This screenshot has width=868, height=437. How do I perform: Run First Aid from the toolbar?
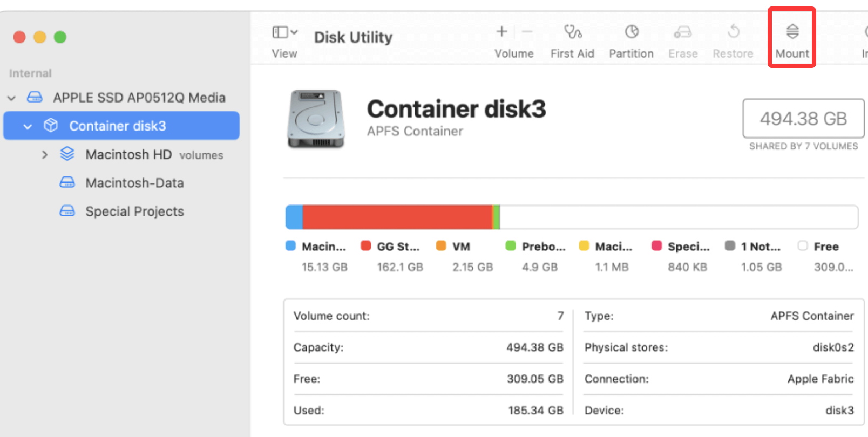[572, 41]
